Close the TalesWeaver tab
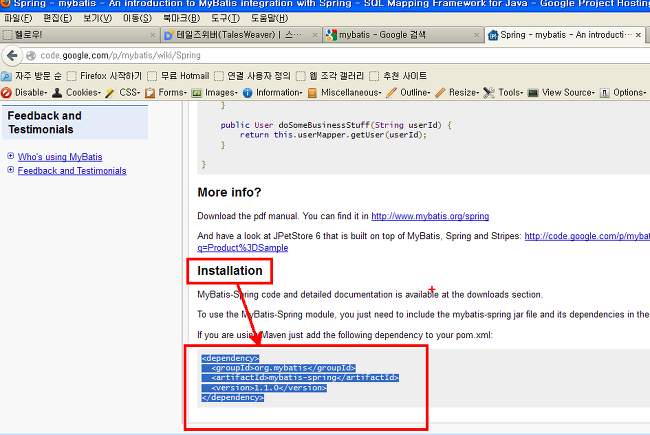The height and width of the screenshot is (435, 650). (315, 35)
